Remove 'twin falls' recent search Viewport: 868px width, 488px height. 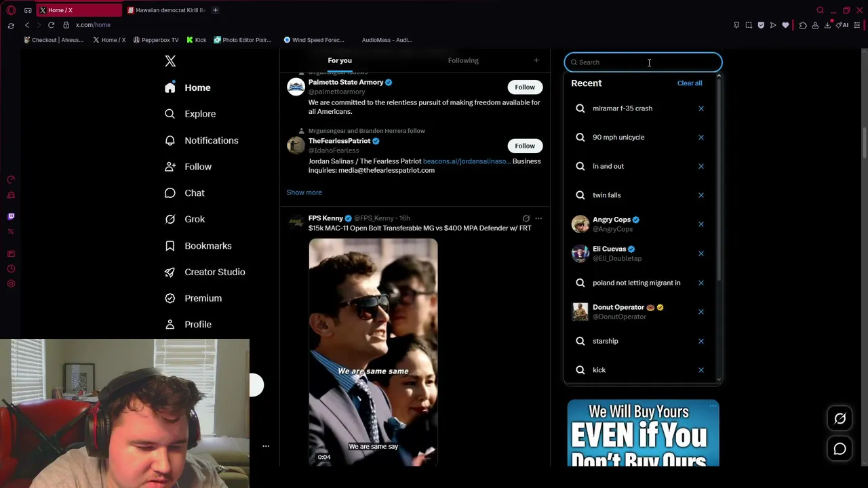tap(701, 195)
